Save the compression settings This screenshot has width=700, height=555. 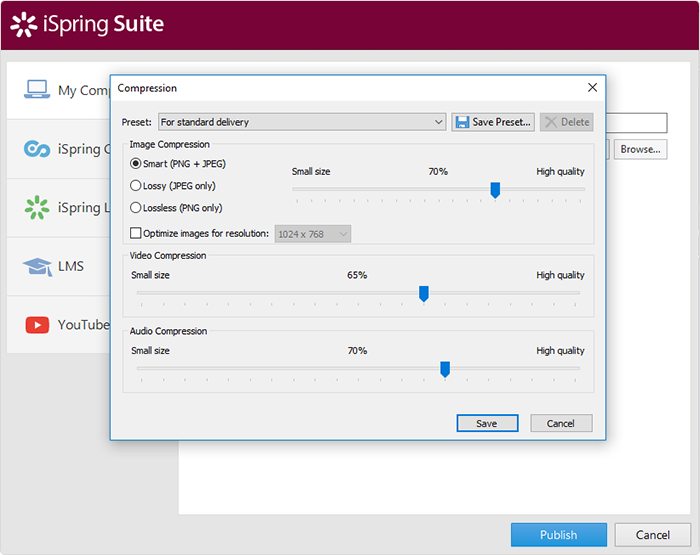coord(488,423)
